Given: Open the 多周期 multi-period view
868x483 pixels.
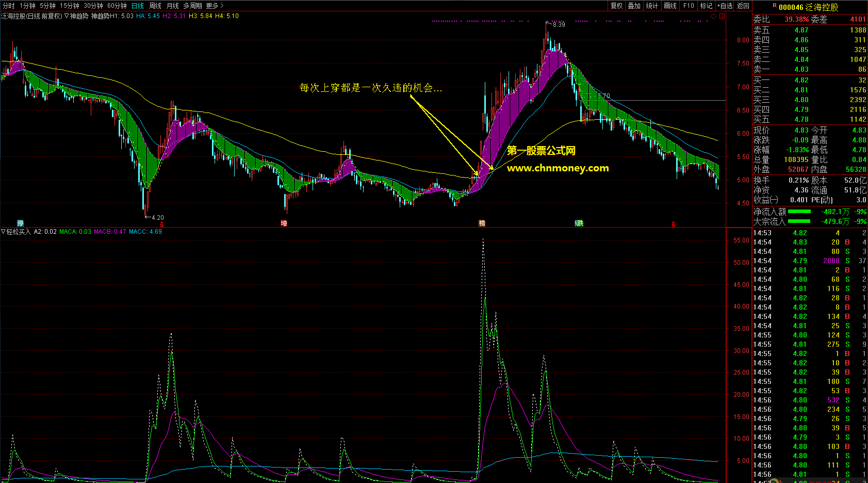Looking at the screenshot, I should click(193, 6).
